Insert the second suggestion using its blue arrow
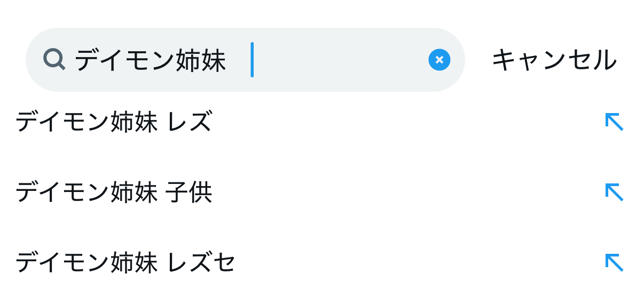Image resolution: width=644 pixels, height=305 pixels. click(x=614, y=192)
